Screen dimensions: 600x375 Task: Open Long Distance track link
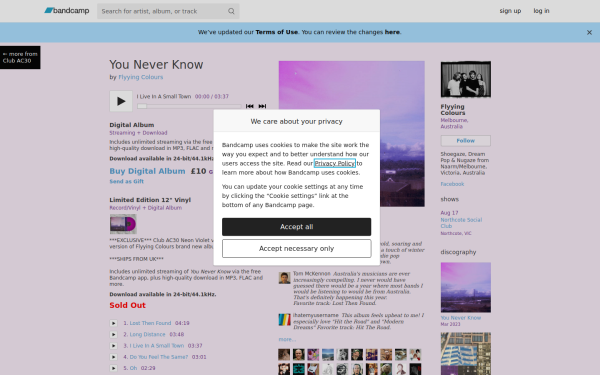pos(147,334)
